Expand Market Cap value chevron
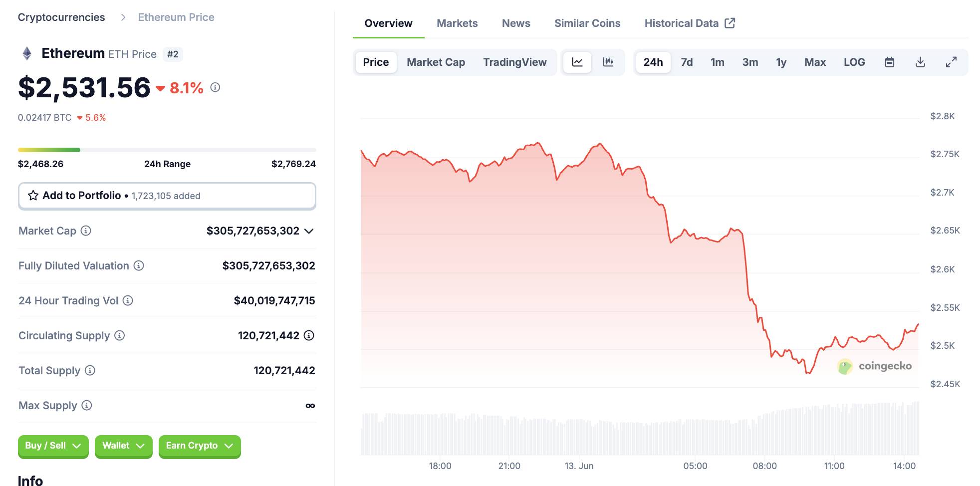The height and width of the screenshot is (486, 980). [x=309, y=231]
